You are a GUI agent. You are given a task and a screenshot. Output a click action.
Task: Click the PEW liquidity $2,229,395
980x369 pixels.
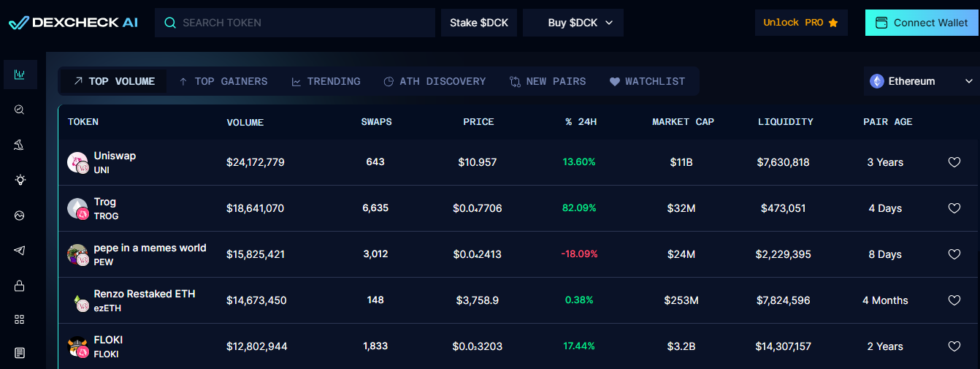coord(784,254)
